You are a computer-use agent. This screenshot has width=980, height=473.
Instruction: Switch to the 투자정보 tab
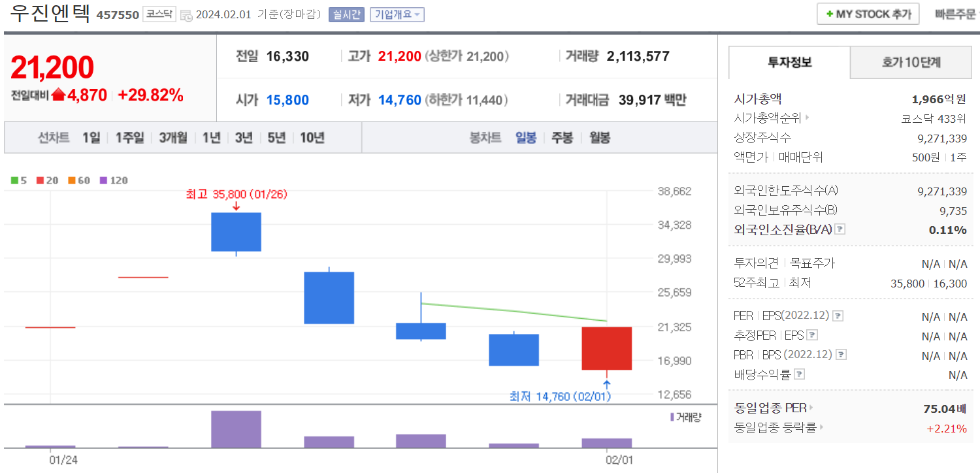tap(789, 63)
